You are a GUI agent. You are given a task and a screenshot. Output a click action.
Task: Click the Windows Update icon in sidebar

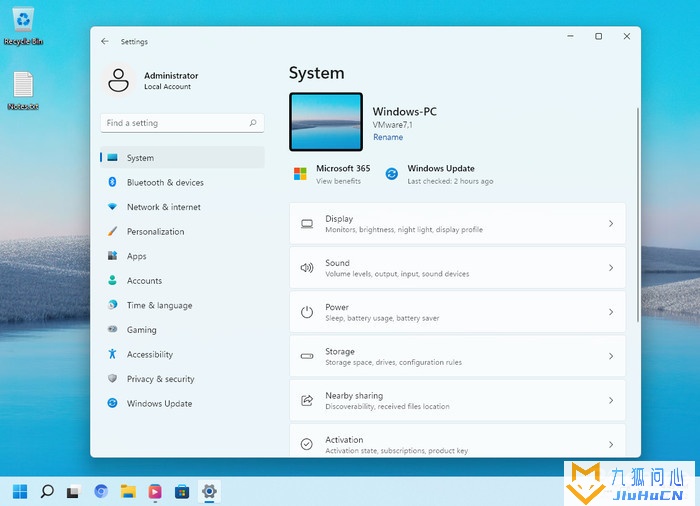pos(112,403)
